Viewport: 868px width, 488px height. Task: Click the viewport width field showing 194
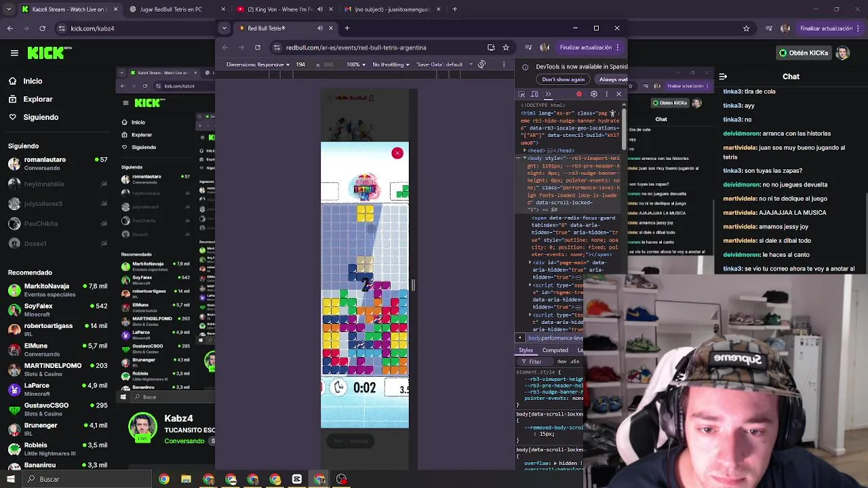click(300, 64)
